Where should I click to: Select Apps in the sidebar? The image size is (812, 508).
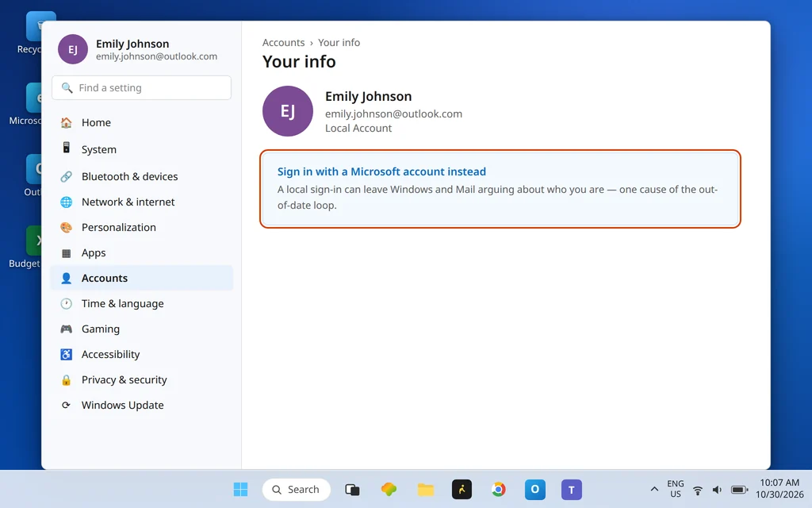[141, 253]
